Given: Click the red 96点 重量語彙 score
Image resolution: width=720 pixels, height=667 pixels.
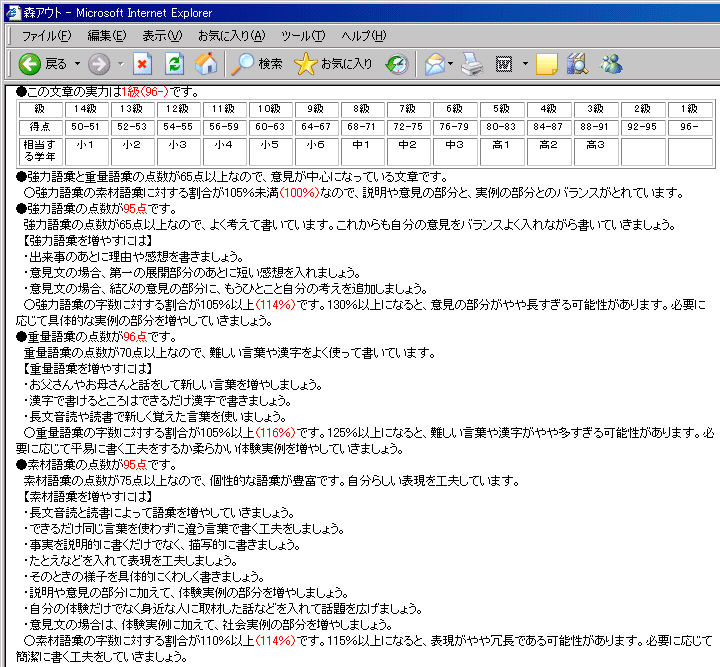Looking at the screenshot, I should point(135,337).
